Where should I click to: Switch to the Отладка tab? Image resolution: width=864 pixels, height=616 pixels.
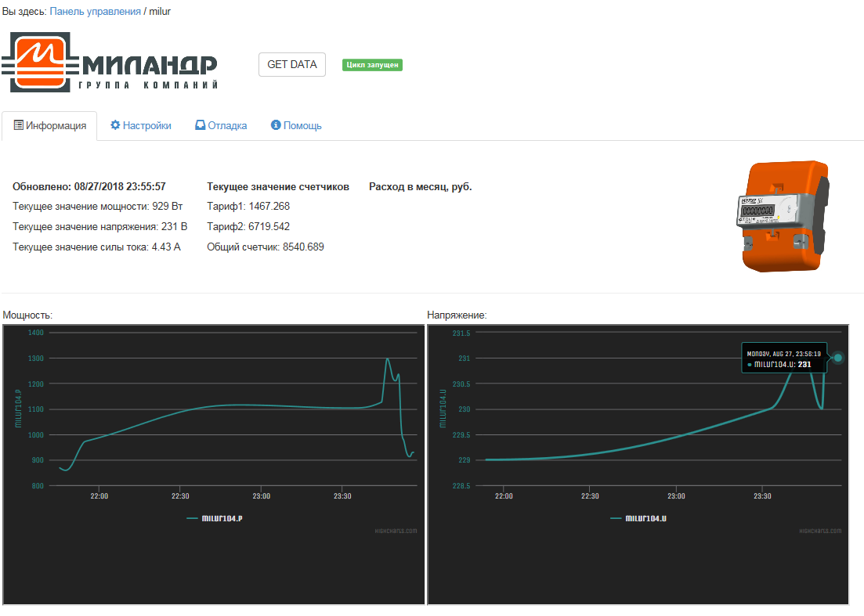[x=221, y=125]
